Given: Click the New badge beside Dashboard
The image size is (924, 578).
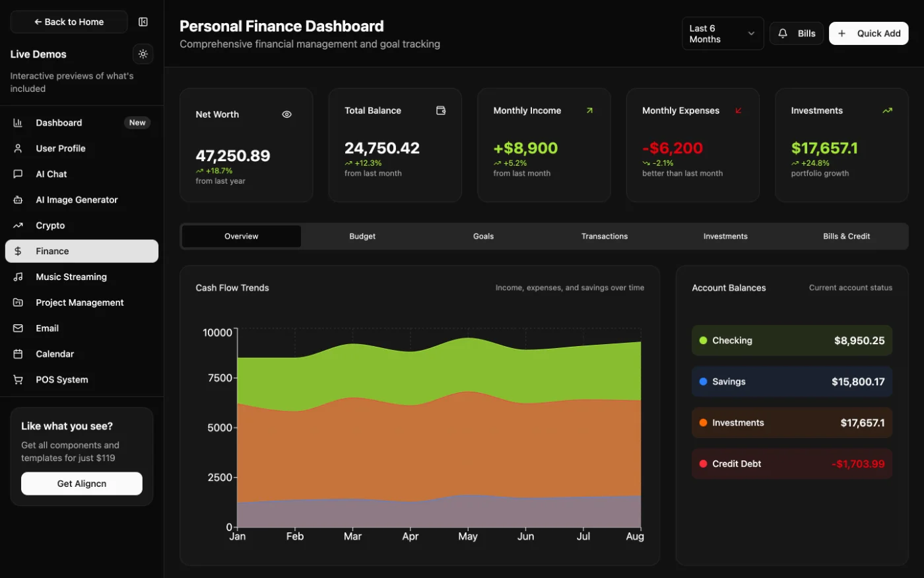Looking at the screenshot, I should tap(137, 123).
